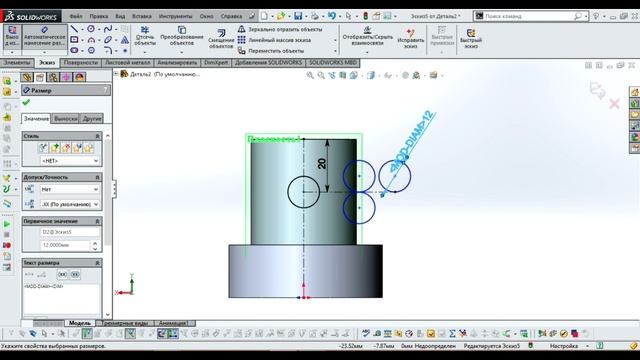Select the Polygon sketch tool
Image resolution: width=640 pixels, height=360 pixels.
click(91, 50)
